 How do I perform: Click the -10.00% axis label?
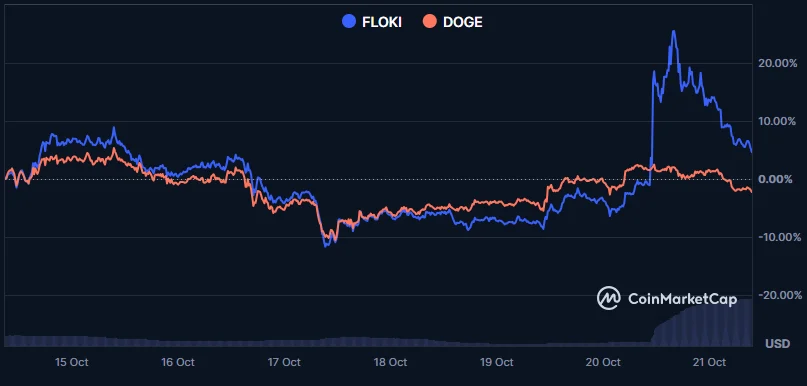click(779, 237)
